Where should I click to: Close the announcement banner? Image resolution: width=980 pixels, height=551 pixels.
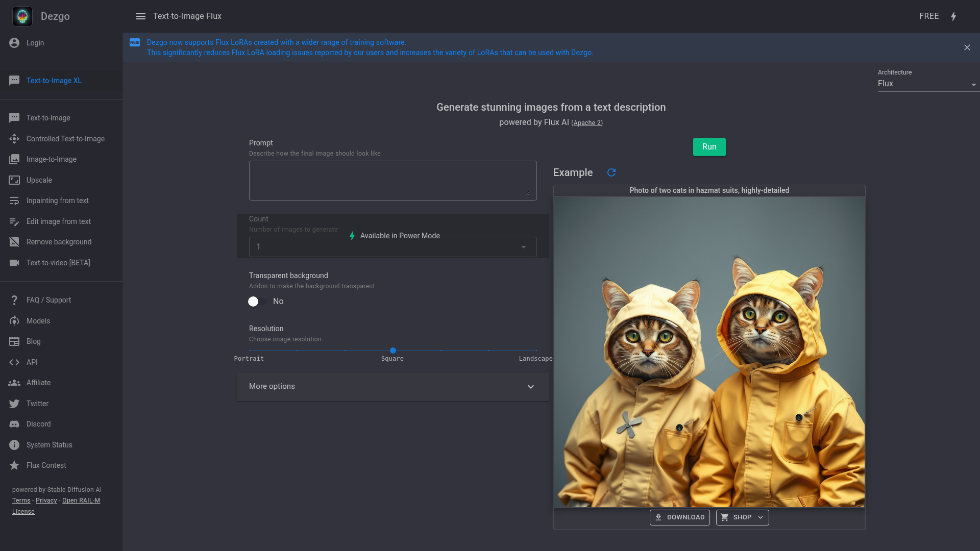point(967,47)
